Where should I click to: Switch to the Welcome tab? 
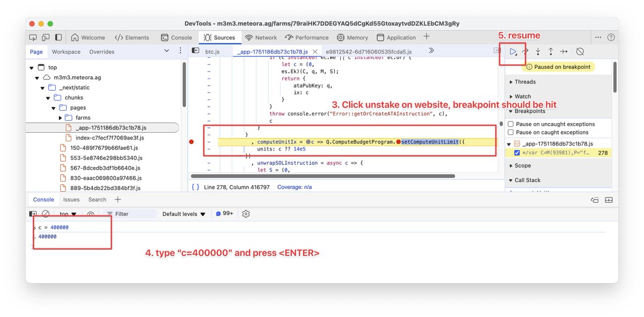pyautogui.click(x=88, y=38)
